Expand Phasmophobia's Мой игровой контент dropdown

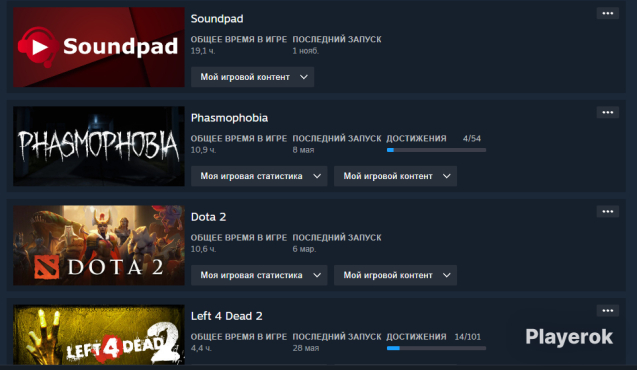click(395, 176)
